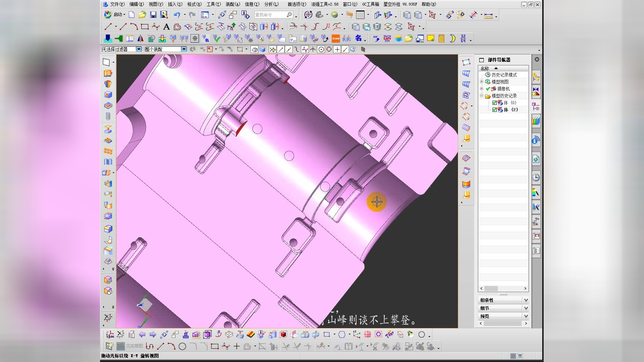This screenshot has height=362, width=644.
Task: Undo the last action
Action: coord(177,15)
